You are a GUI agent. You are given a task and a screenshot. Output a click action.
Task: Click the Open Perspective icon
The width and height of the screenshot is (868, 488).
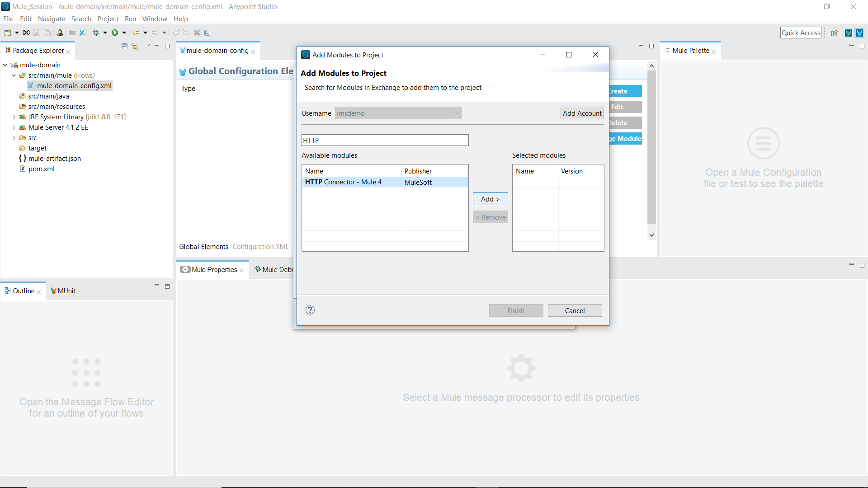(835, 33)
